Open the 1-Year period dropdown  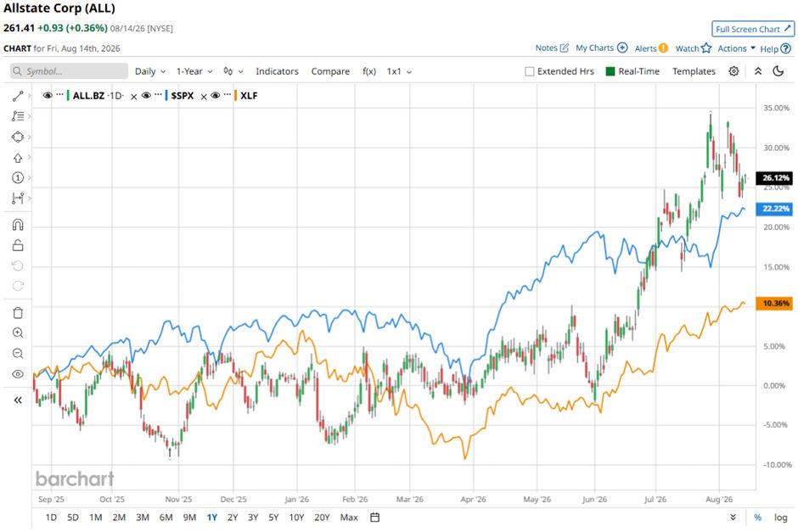pos(194,71)
